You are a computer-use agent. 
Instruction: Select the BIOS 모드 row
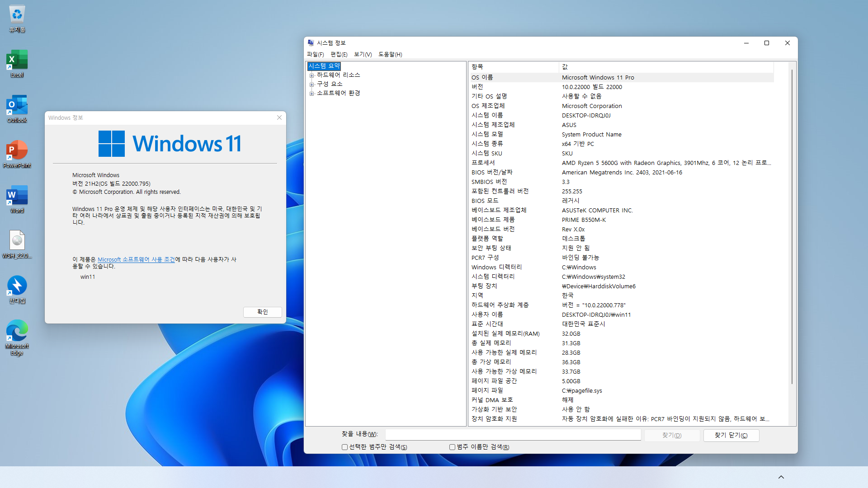622,201
